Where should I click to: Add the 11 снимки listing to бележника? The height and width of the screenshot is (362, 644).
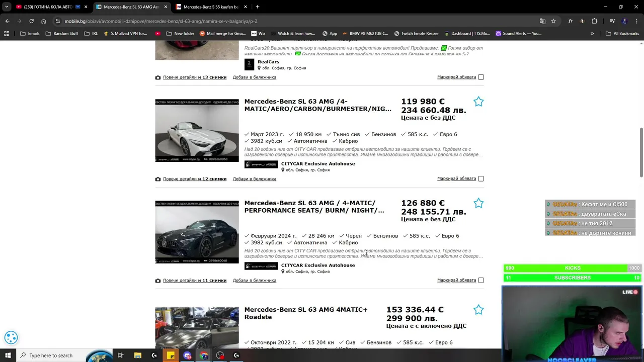tap(255, 281)
